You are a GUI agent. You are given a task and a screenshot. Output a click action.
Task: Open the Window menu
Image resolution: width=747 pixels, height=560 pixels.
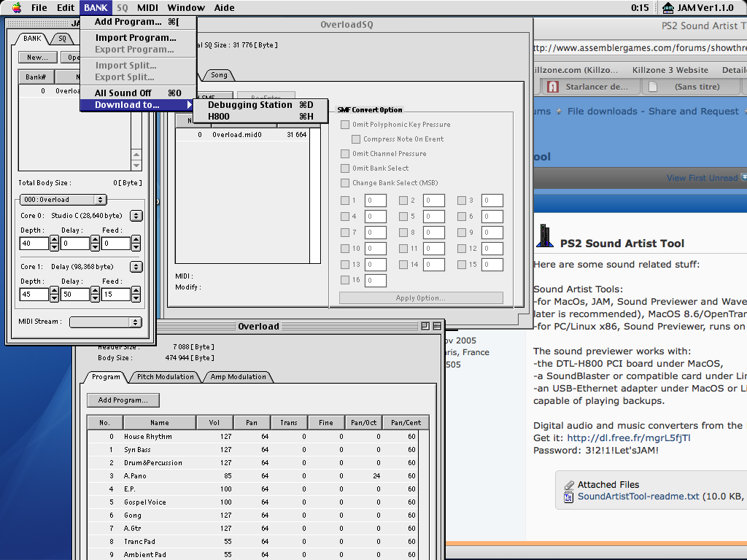[186, 7]
